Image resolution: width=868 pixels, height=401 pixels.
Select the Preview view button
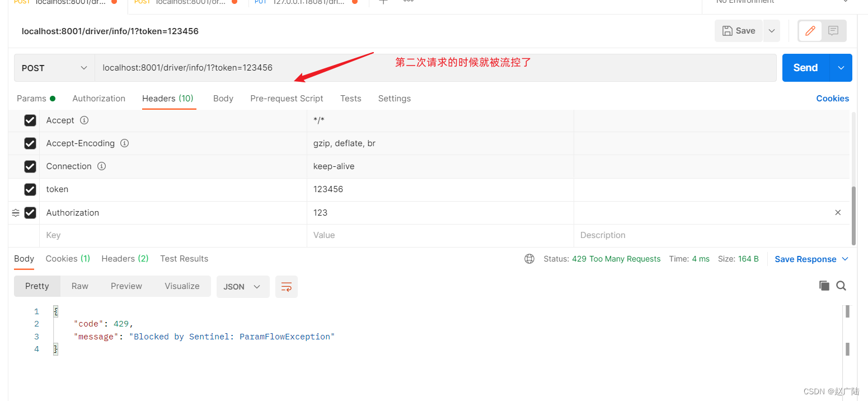126,286
